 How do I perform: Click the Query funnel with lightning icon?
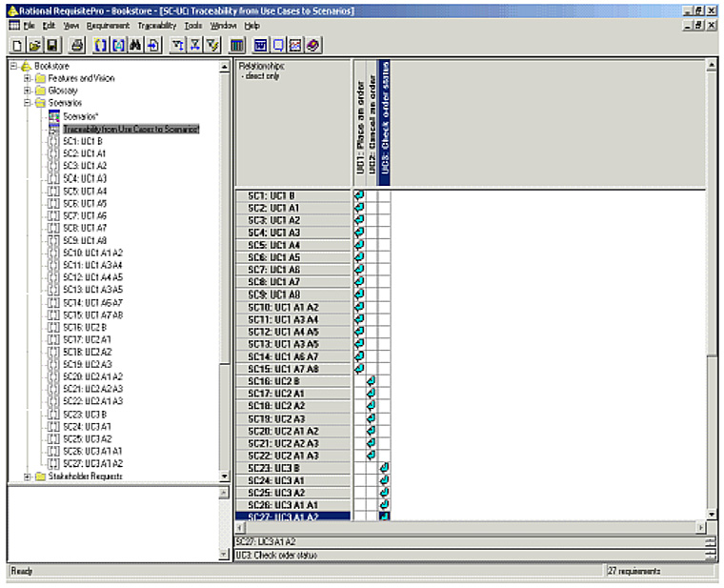tap(212, 45)
